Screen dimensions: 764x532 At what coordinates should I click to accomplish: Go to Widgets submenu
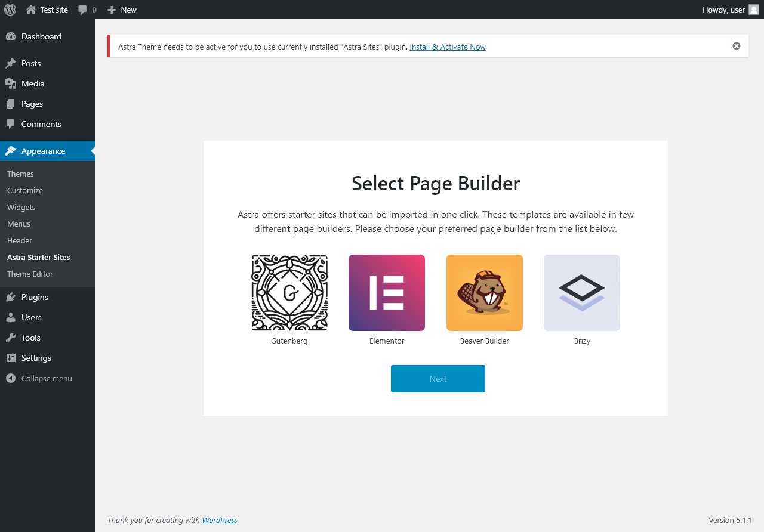pos(21,207)
